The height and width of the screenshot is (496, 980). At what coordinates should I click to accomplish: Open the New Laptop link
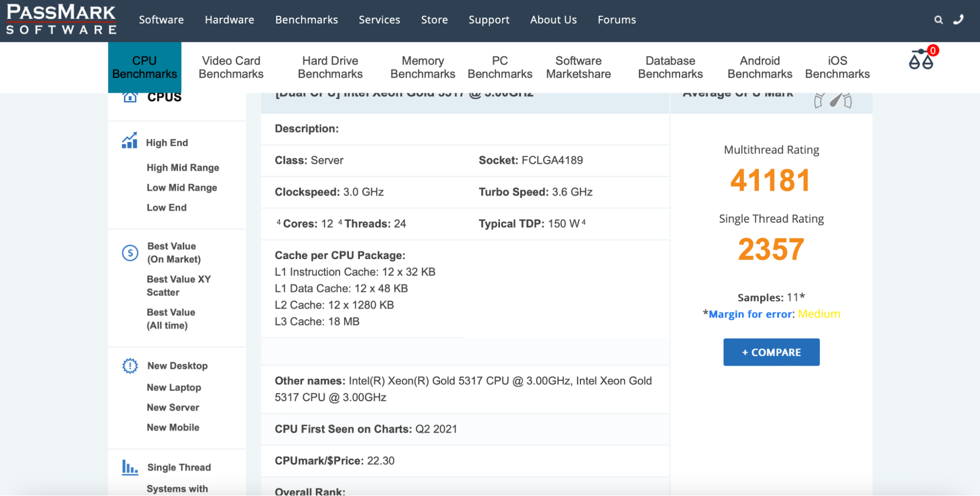[x=174, y=388]
